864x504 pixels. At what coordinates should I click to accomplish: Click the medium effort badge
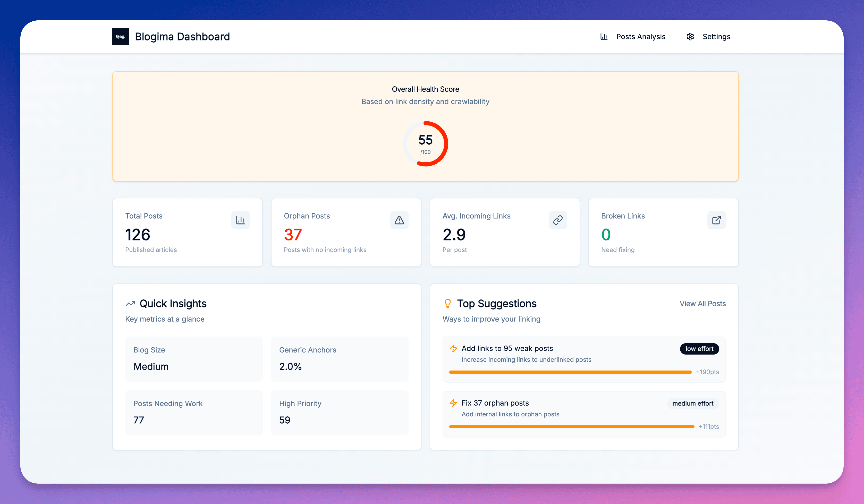tap(693, 404)
